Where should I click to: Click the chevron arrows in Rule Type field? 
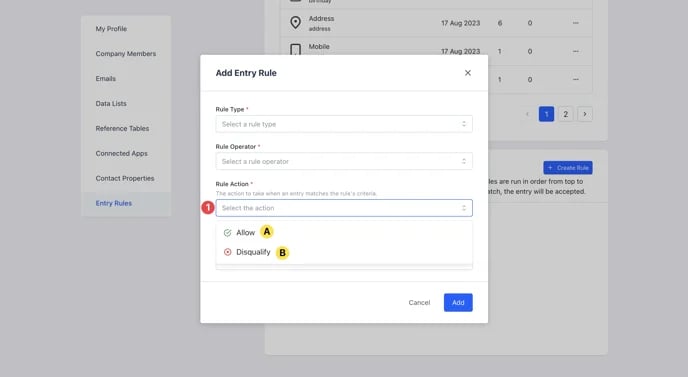pos(464,124)
